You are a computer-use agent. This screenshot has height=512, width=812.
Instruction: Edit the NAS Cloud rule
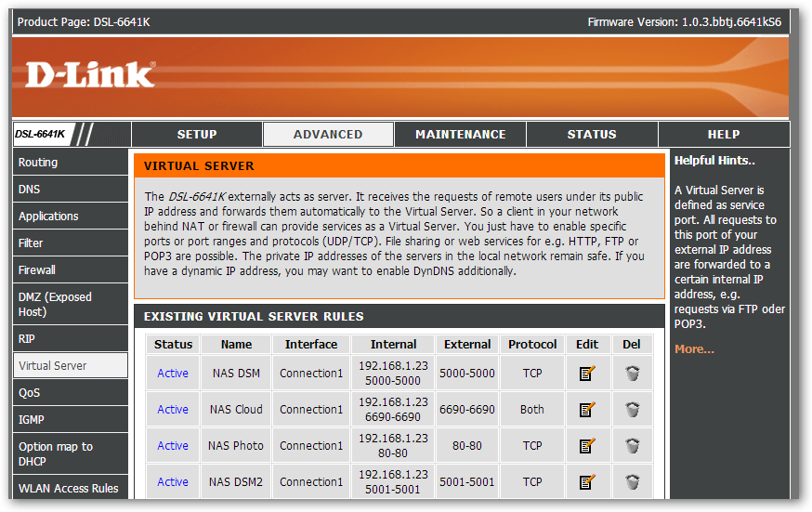pyautogui.click(x=587, y=410)
